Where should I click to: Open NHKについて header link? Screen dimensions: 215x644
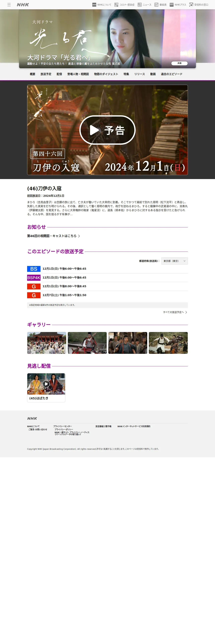(102, 5)
